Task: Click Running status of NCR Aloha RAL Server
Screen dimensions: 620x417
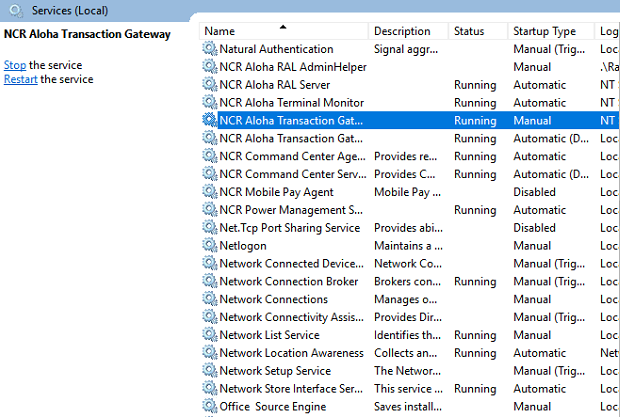Action: [475, 85]
